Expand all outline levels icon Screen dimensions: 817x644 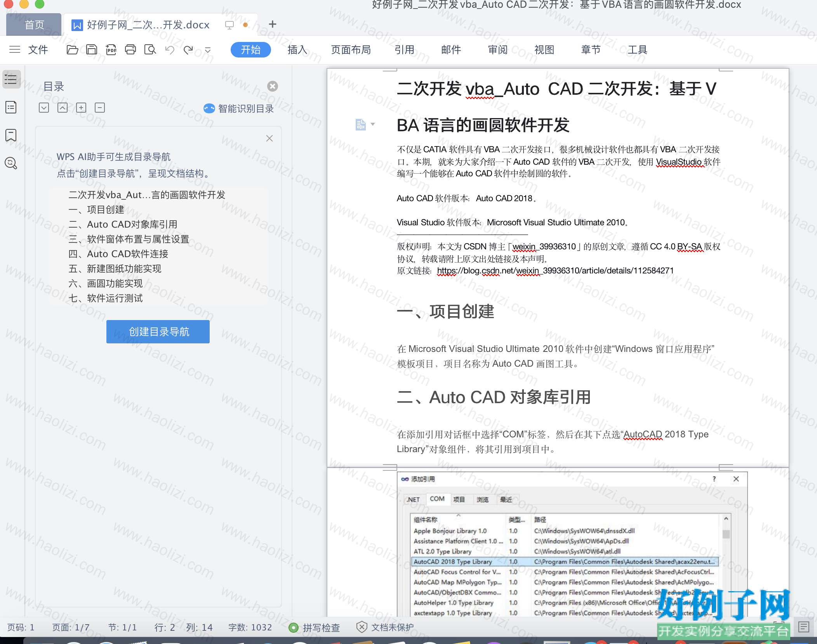click(44, 108)
